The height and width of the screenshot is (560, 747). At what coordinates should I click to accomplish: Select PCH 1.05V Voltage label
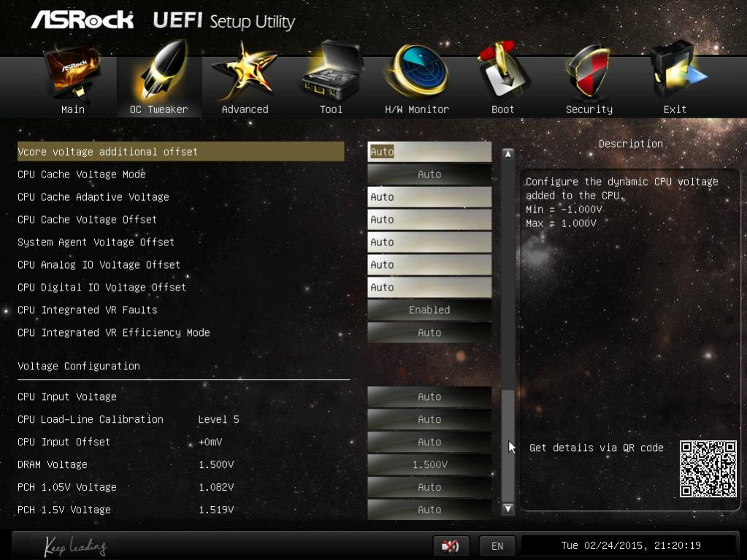(67, 487)
